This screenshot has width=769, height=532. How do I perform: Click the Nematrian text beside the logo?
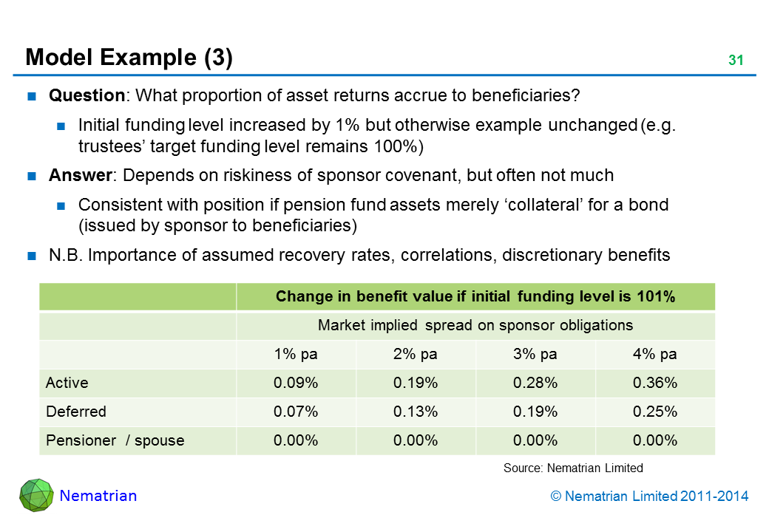[98, 496]
